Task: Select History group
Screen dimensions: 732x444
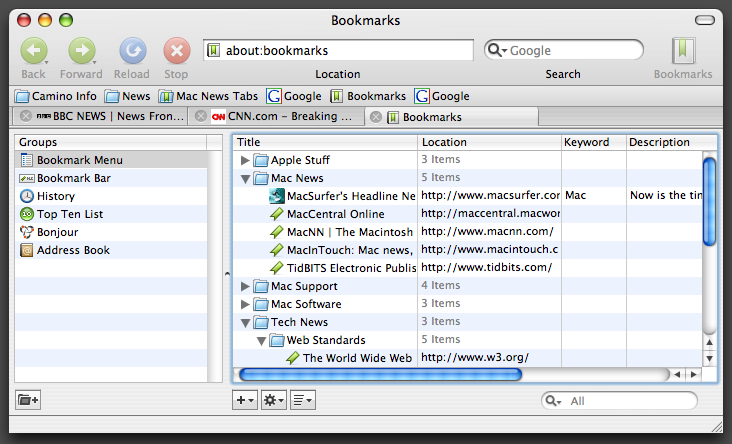Action: (x=111, y=196)
